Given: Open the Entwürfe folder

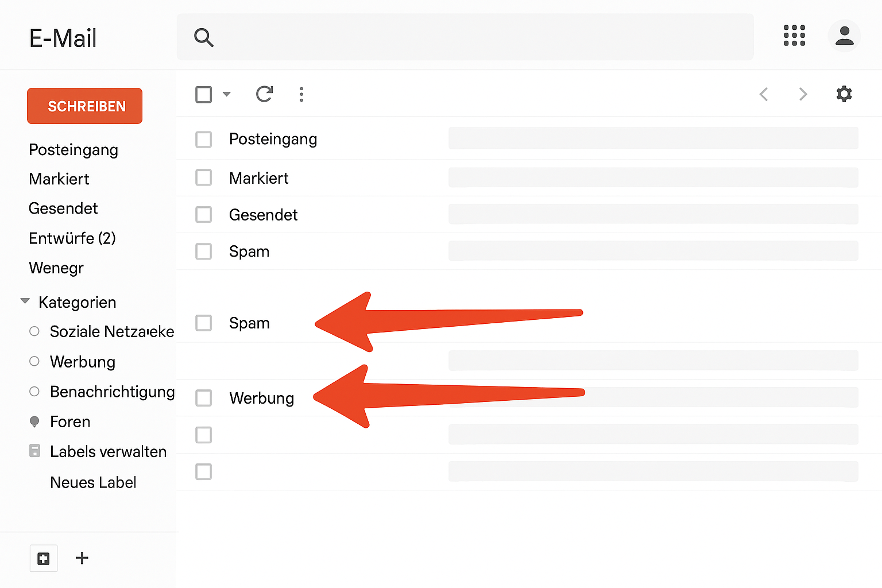Looking at the screenshot, I should (x=72, y=238).
